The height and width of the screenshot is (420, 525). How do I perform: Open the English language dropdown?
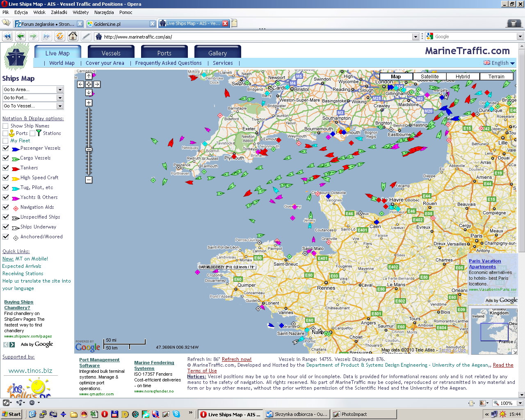click(x=499, y=63)
